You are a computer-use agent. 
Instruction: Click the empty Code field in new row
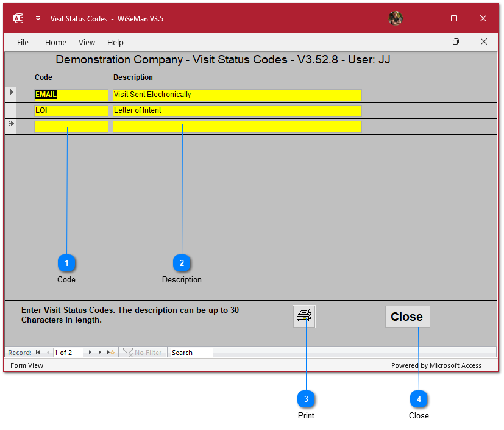click(x=71, y=127)
